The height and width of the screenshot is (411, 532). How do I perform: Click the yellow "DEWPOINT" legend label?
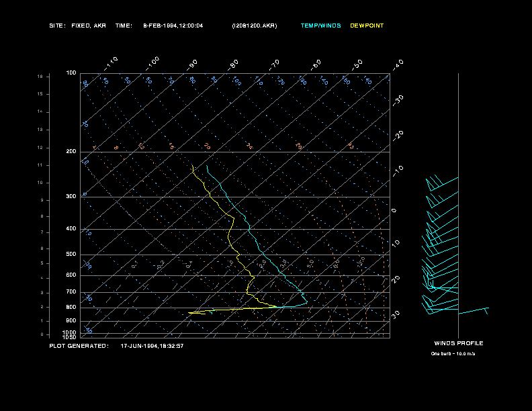pyautogui.click(x=367, y=26)
